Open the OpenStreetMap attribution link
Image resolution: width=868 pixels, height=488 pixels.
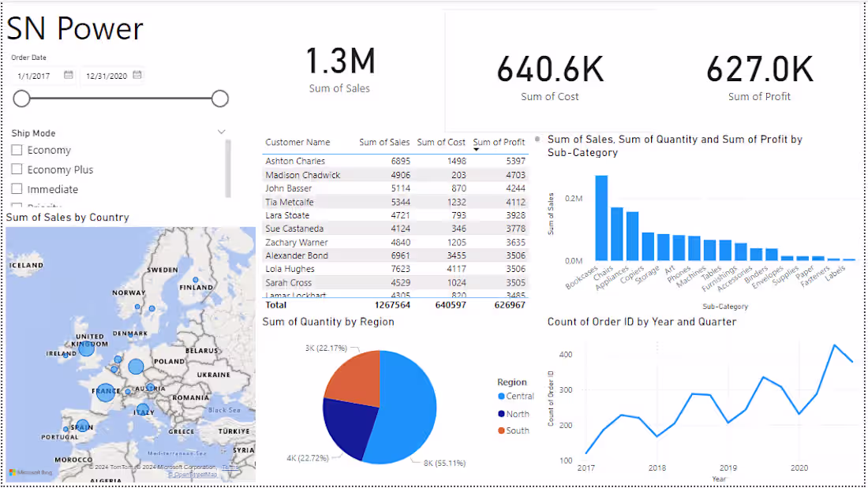(x=193, y=475)
